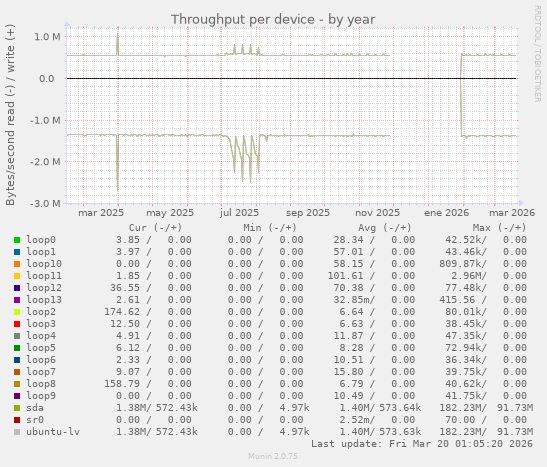Click the 'ubuntu-lv' device label
The height and width of the screenshot is (467, 547).
[x=53, y=431]
